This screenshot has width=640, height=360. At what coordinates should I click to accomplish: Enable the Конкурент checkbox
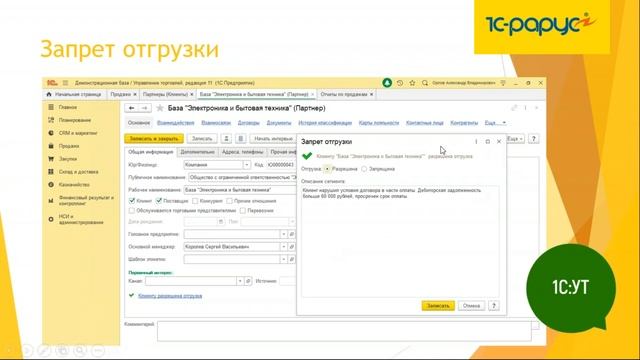(195, 201)
